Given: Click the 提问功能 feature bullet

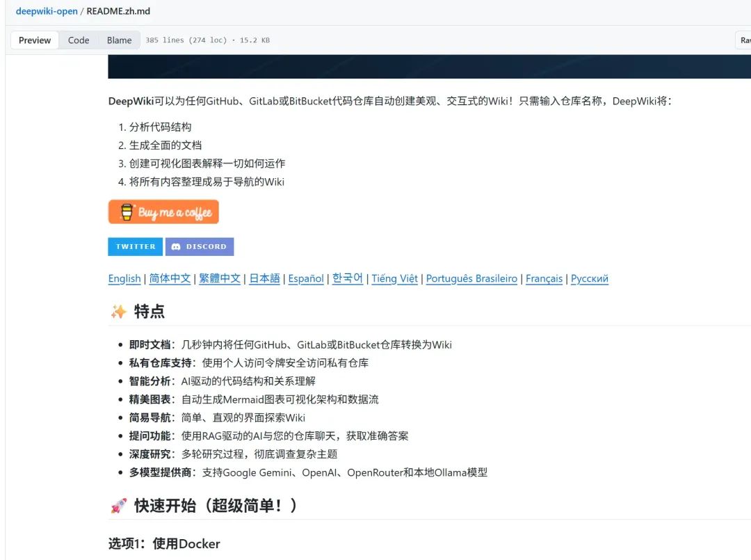Looking at the screenshot, I should pos(268,436).
